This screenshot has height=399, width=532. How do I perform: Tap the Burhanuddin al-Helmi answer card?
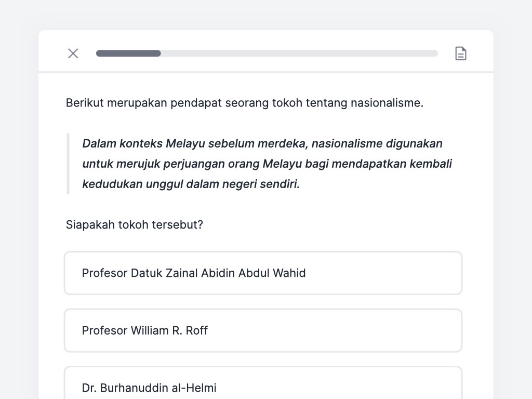[263, 383]
